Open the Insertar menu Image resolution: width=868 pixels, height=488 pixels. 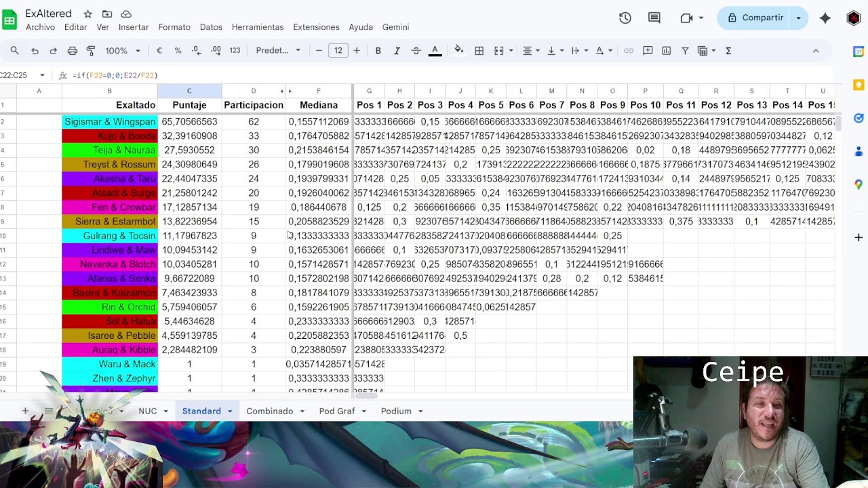pos(134,27)
